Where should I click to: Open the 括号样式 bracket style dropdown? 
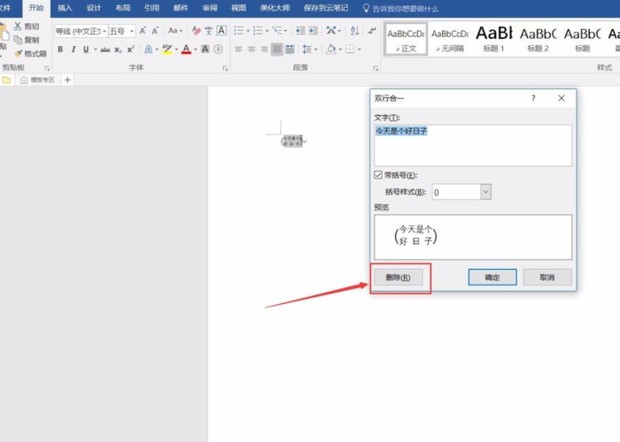[x=486, y=192]
